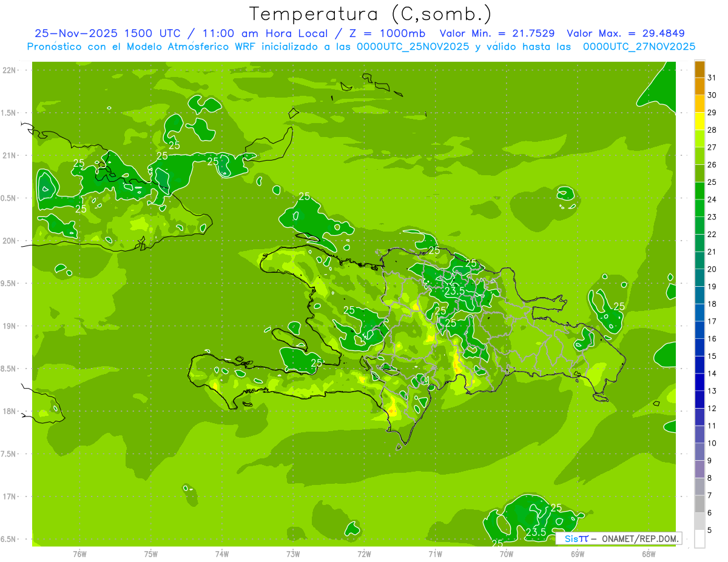Click the 23.5 contour label over Dominican Republic

[x=454, y=291]
